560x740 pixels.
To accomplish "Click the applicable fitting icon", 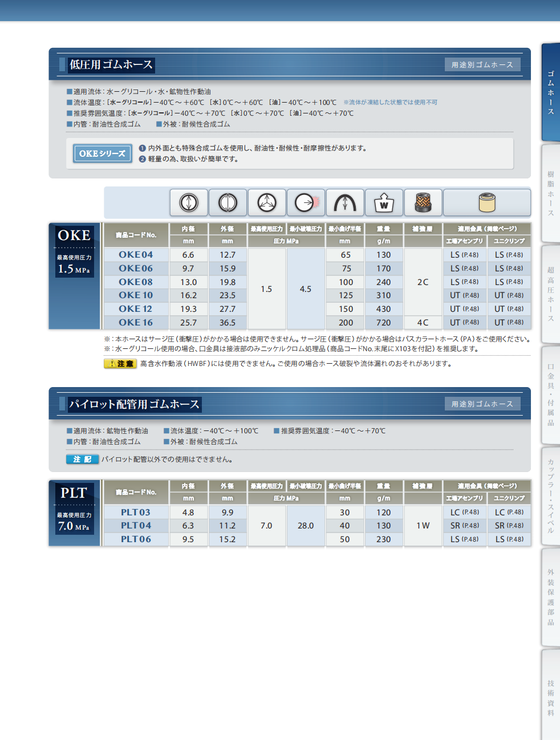I will tap(487, 202).
